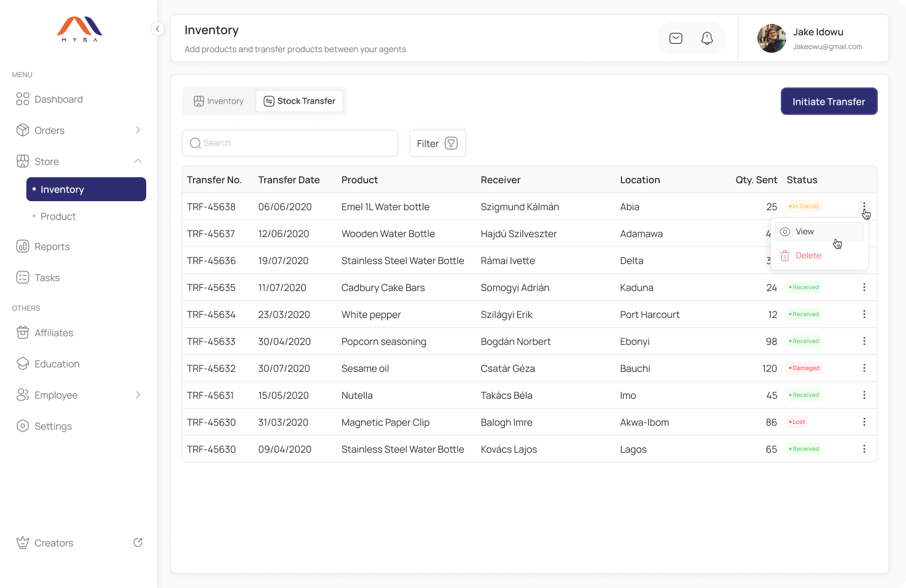The image size is (906, 588).
Task: Open the Product submenu link
Action: [x=58, y=217]
